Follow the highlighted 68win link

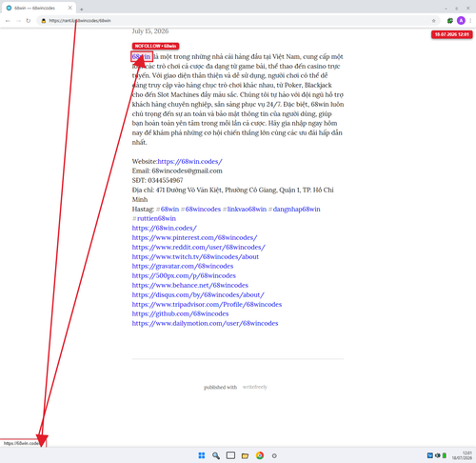coord(142,56)
